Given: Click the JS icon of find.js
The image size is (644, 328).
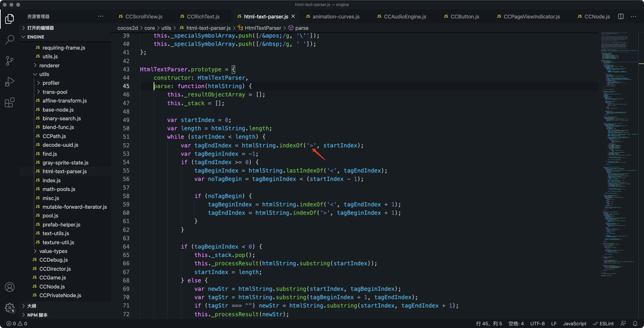Looking at the screenshot, I should (x=38, y=154).
